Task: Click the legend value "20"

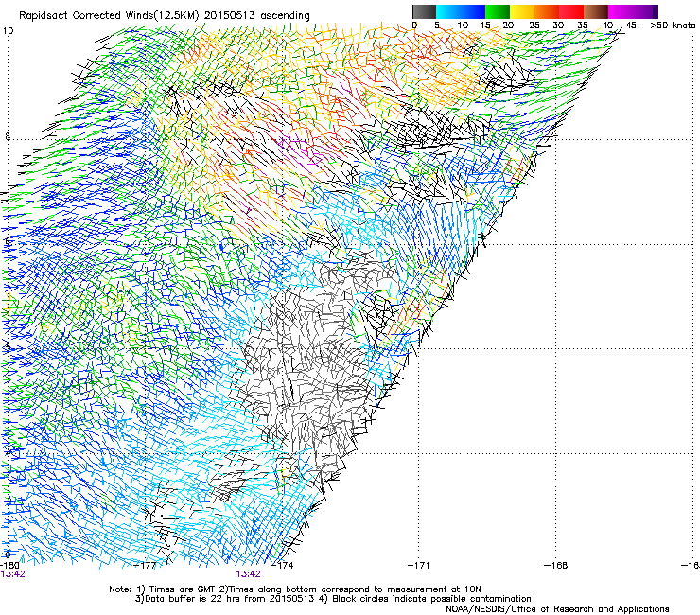Action: pyautogui.click(x=508, y=26)
